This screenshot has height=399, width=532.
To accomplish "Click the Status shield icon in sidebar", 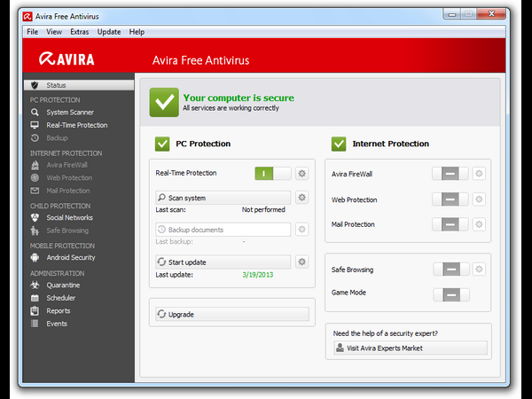I will [35, 85].
